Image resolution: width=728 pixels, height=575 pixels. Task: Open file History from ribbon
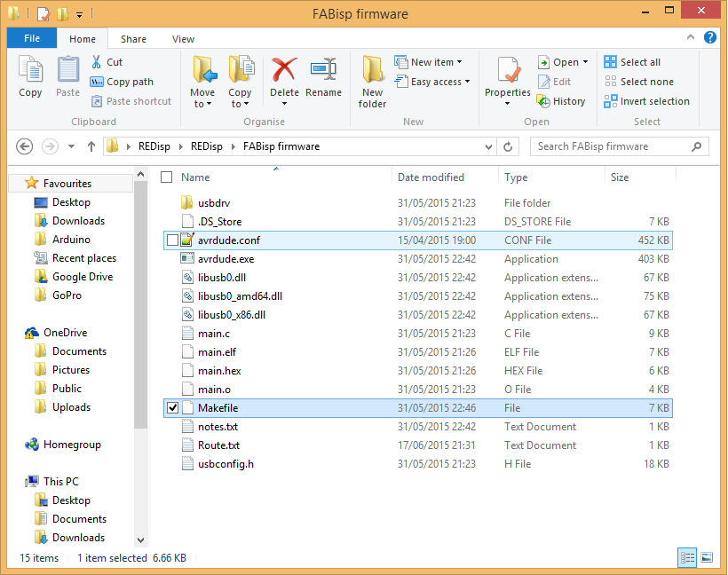click(x=561, y=101)
